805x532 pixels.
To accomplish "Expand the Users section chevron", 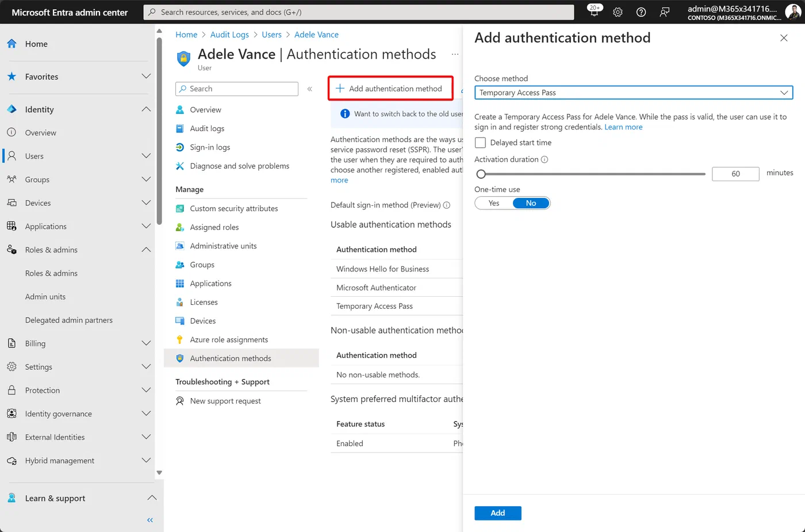I will pos(146,156).
